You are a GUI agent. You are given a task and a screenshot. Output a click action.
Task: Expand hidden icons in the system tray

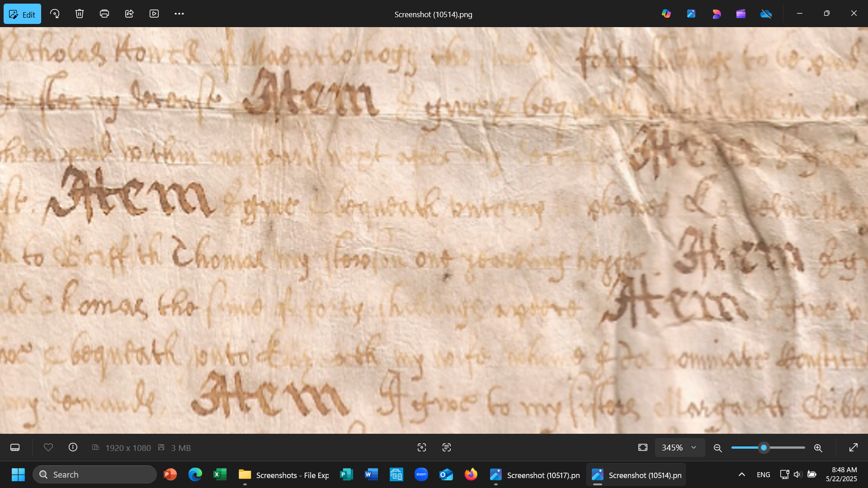point(741,474)
